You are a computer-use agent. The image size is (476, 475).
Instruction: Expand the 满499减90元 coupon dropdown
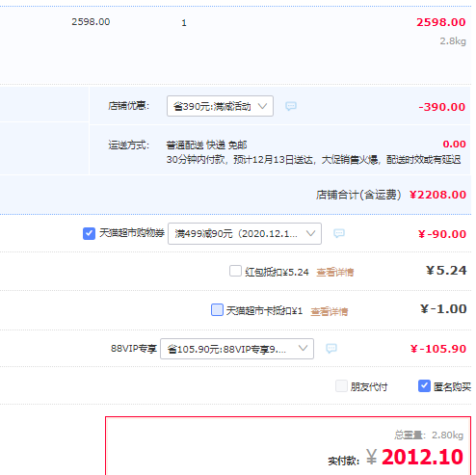[x=245, y=233]
